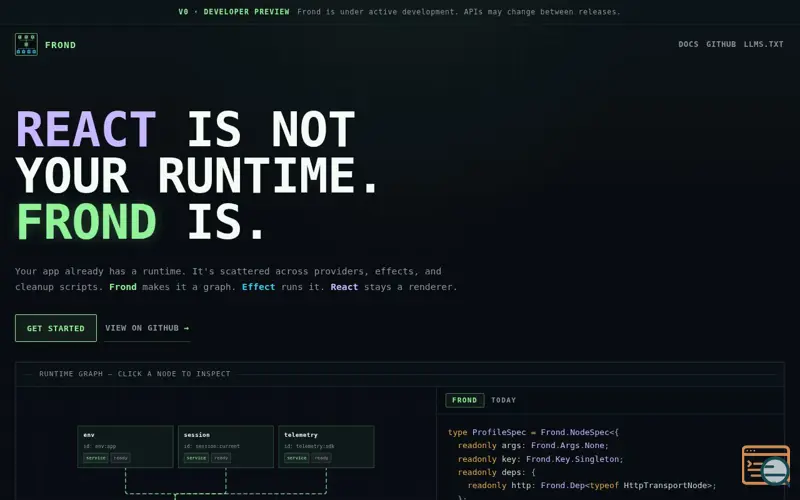Viewport: 800px width, 500px height.
Task: Click the 'readonly args: Frond.Args.None' line
Action: pyautogui.click(x=533, y=445)
